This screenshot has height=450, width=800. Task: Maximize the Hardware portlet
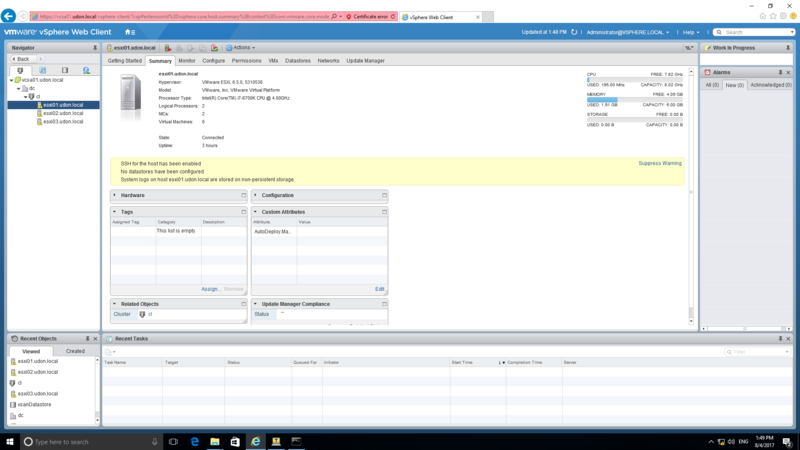pyautogui.click(x=243, y=195)
